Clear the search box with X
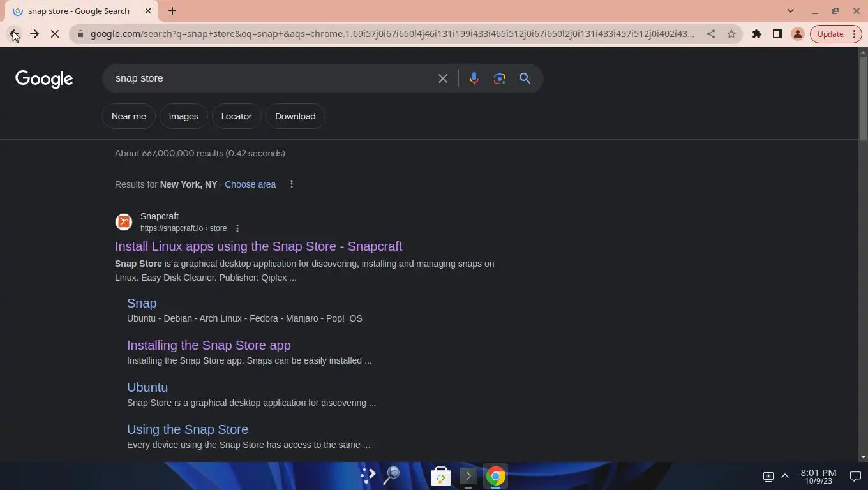Image resolution: width=868 pixels, height=490 pixels. 442,78
